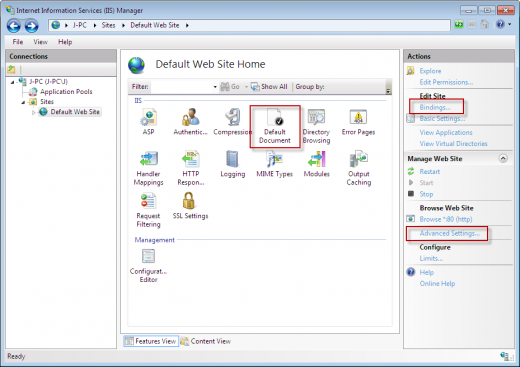Viewport: 520px width, 367px height.
Task: Click the Help link in Actions
Action: pos(426,272)
